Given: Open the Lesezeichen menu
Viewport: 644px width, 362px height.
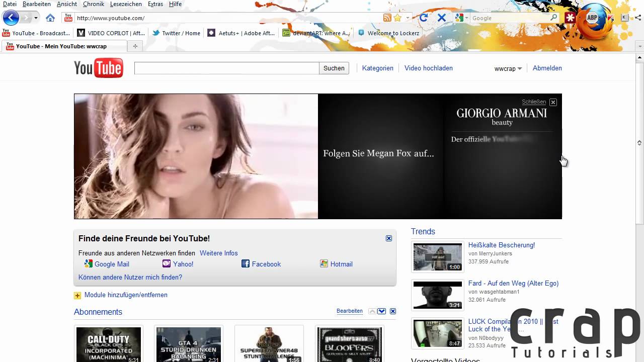Looking at the screenshot, I should [126, 4].
